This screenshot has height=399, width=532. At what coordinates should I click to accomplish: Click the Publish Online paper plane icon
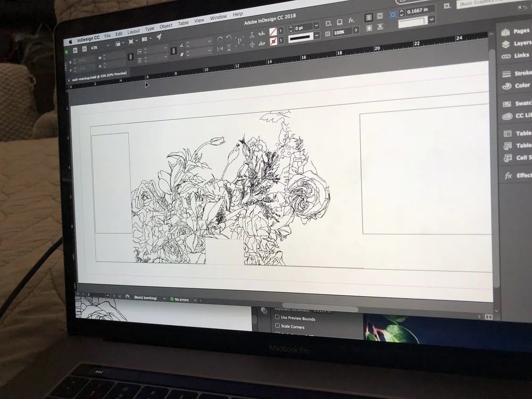click(x=159, y=37)
